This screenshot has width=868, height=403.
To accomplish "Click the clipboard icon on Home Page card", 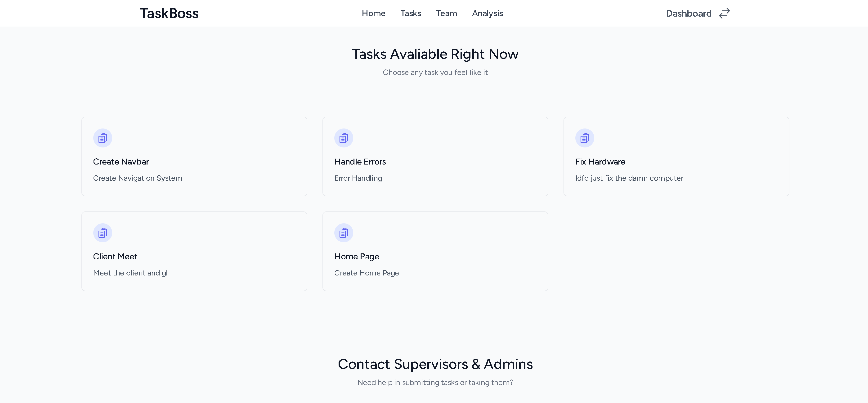I will [344, 233].
